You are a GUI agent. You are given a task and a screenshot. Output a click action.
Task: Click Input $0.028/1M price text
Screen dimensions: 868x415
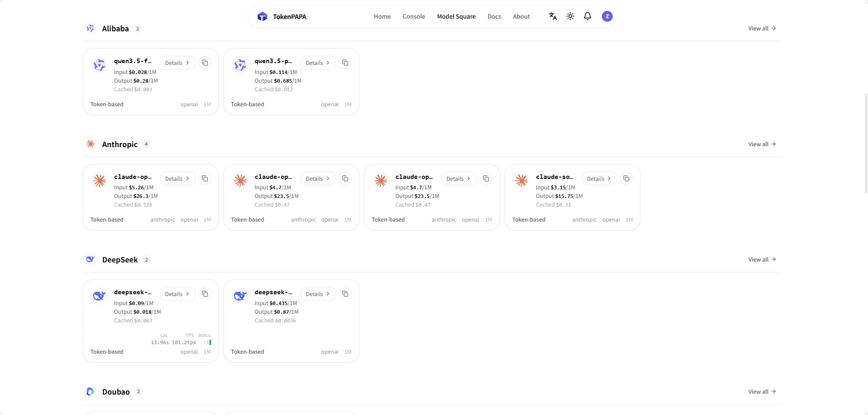pos(135,72)
